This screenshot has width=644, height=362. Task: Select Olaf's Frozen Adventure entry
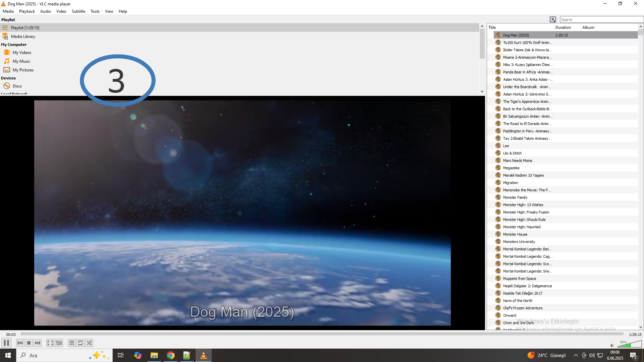tap(566, 308)
